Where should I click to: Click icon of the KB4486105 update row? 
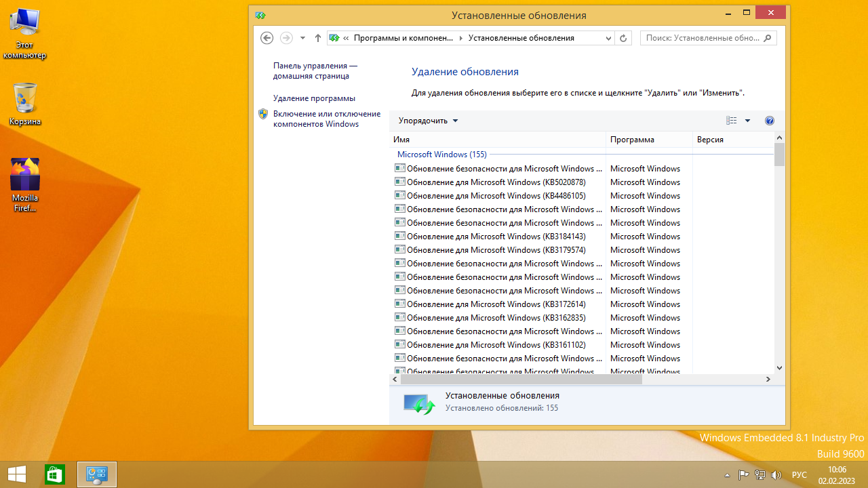400,195
